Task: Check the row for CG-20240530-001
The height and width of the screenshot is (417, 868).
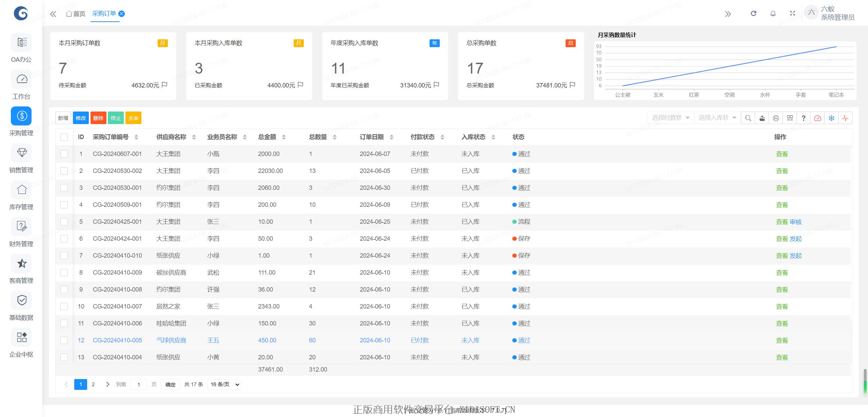Action: pyautogui.click(x=64, y=188)
